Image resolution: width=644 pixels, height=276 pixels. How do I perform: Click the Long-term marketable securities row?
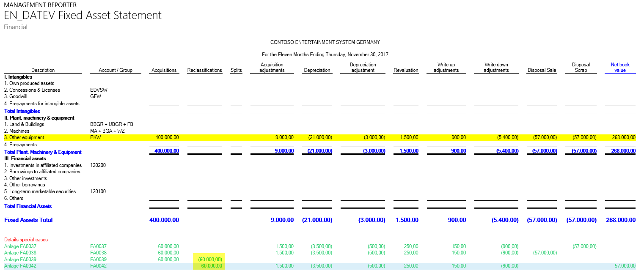click(x=40, y=191)
